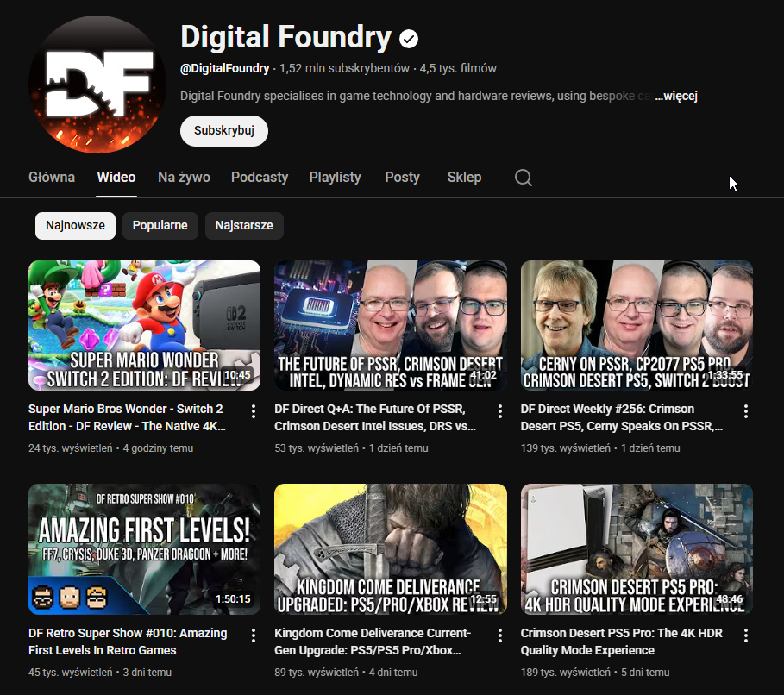This screenshot has height=695, width=784.
Task: Open the Posty tab
Action: pyautogui.click(x=403, y=177)
